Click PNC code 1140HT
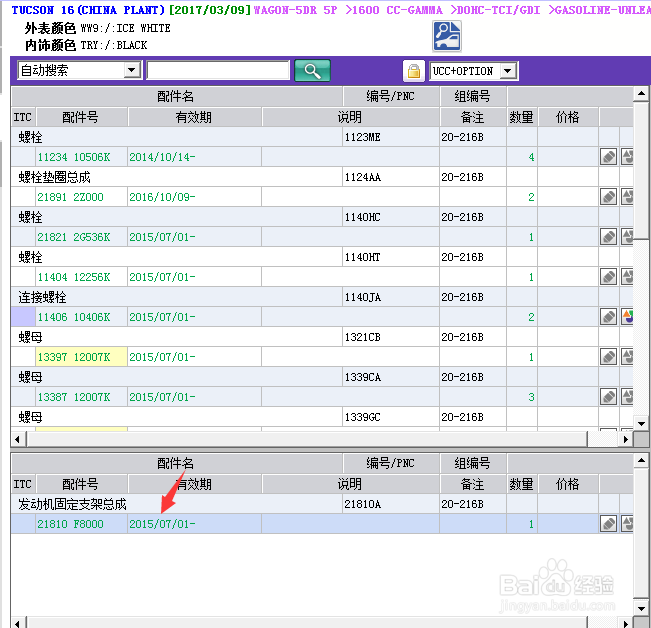651x628 pixels. tap(362, 257)
